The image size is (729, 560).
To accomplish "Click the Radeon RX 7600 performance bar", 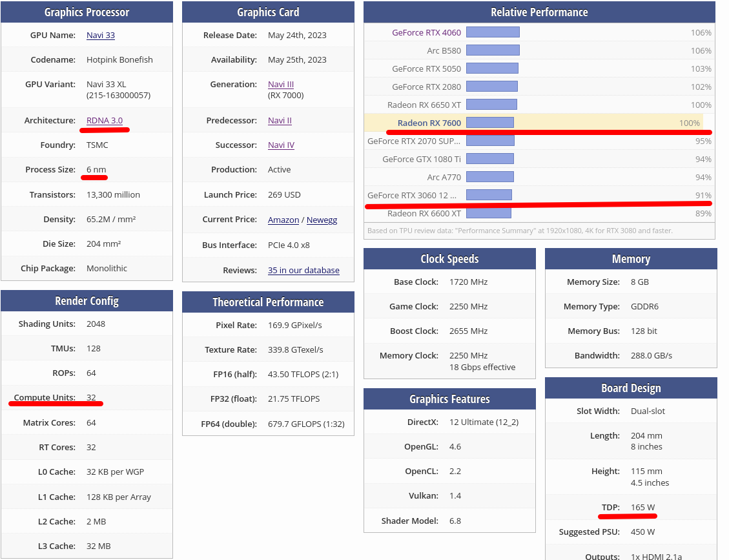I will [x=490, y=122].
